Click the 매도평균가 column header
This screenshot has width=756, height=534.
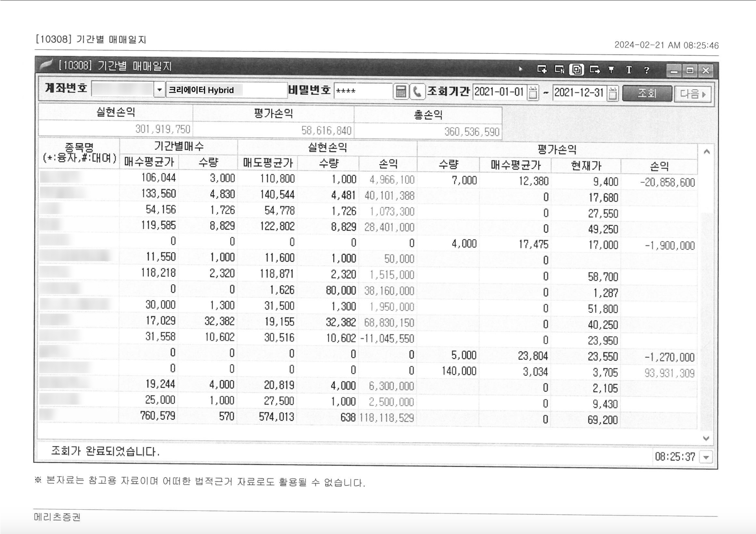point(268,163)
